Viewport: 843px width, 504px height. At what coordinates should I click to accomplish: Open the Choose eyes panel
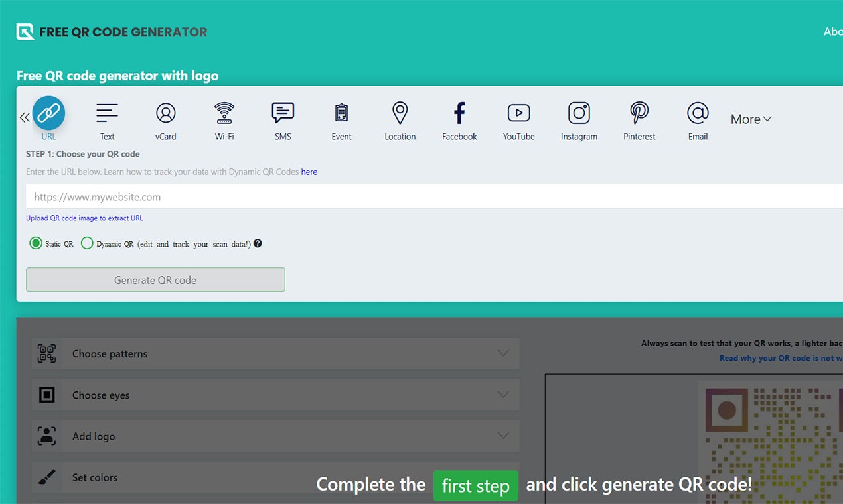pos(275,395)
